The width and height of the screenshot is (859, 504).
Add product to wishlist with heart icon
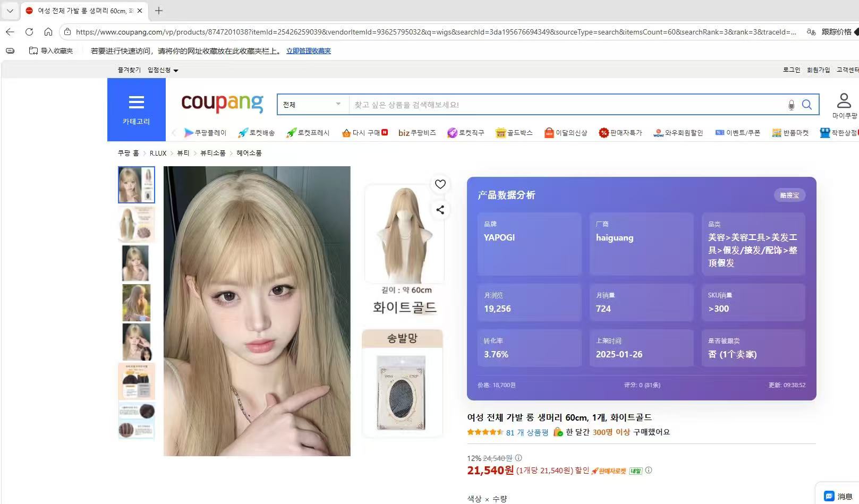[x=440, y=184]
